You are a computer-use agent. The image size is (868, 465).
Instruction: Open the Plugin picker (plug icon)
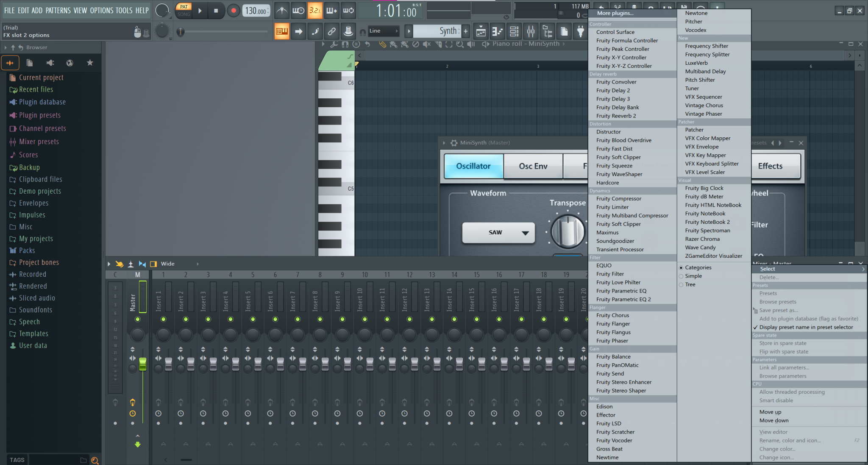tap(581, 31)
